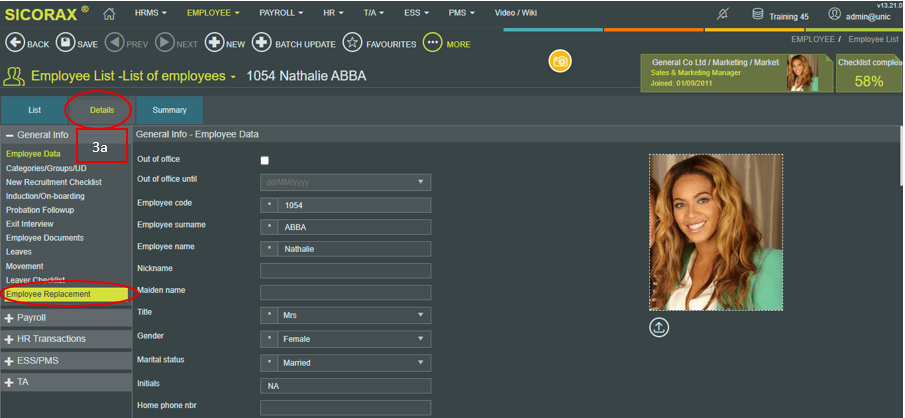Open the Title dropdown

345,315
